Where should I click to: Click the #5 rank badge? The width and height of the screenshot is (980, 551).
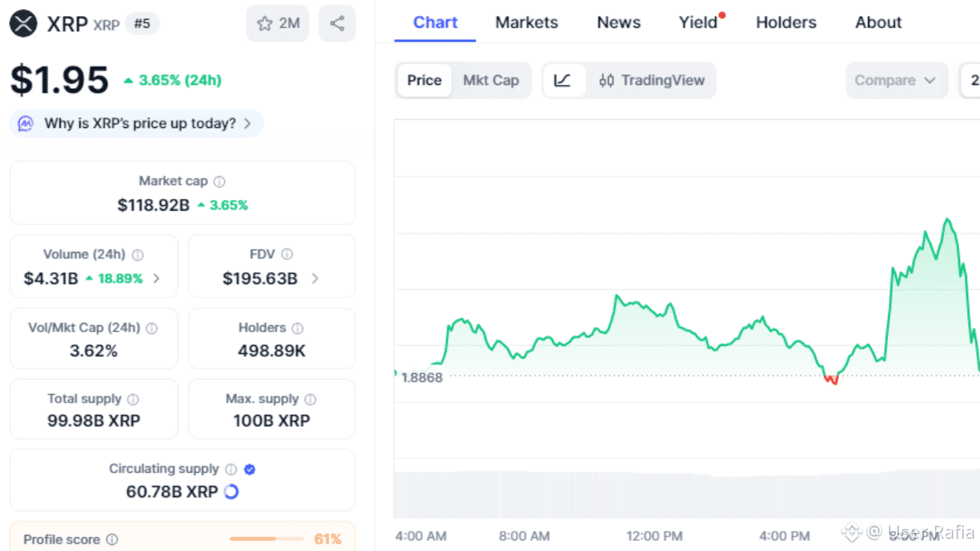pos(142,24)
